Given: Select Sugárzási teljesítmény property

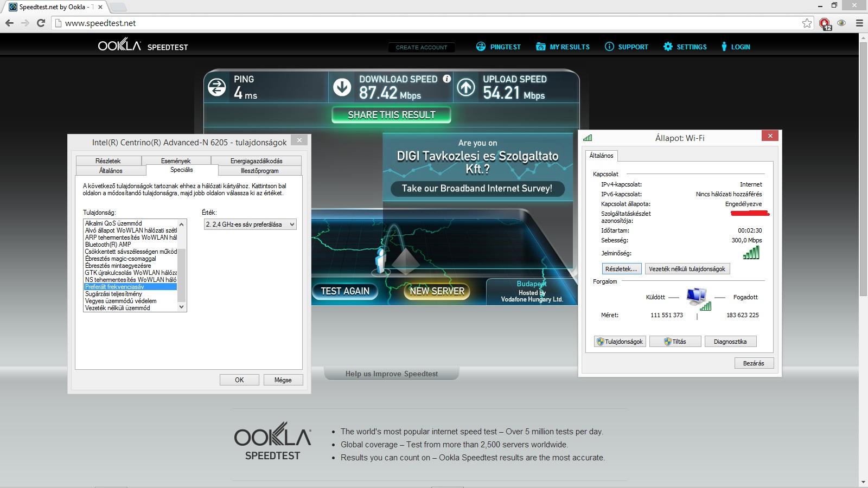Looking at the screenshot, I should [x=131, y=294].
